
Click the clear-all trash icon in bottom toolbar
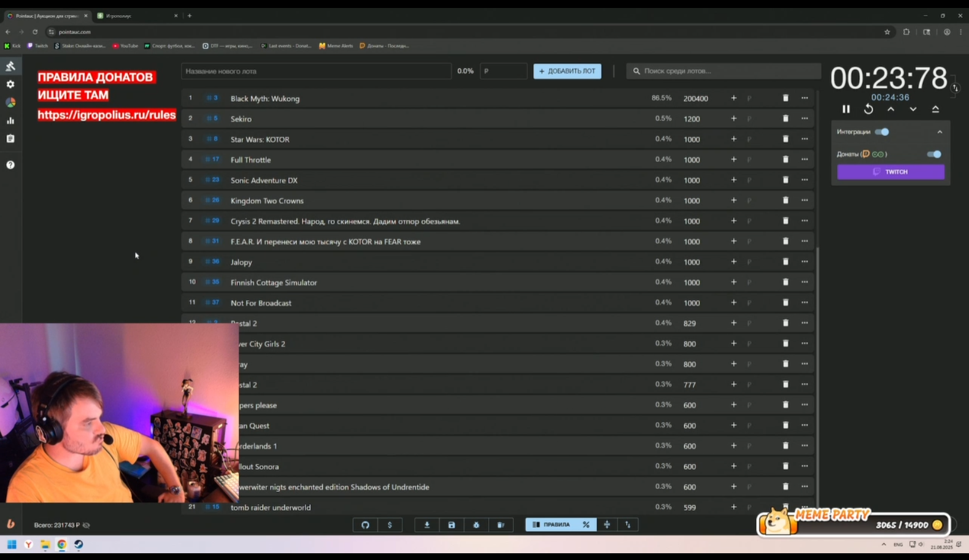501,525
